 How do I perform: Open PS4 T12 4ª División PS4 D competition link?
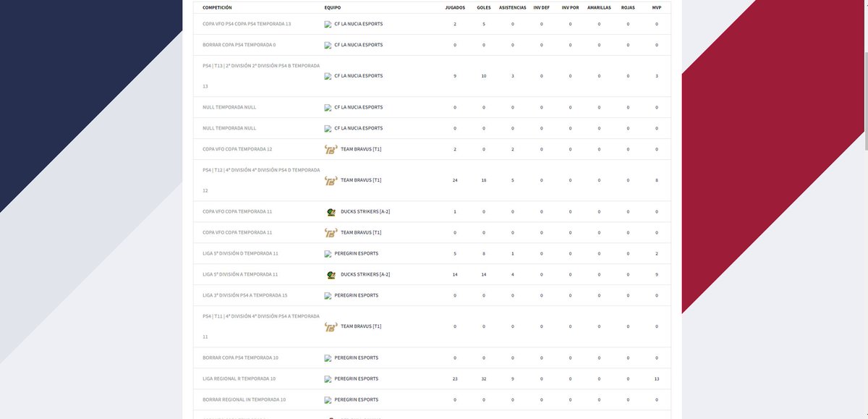(x=261, y=180)
